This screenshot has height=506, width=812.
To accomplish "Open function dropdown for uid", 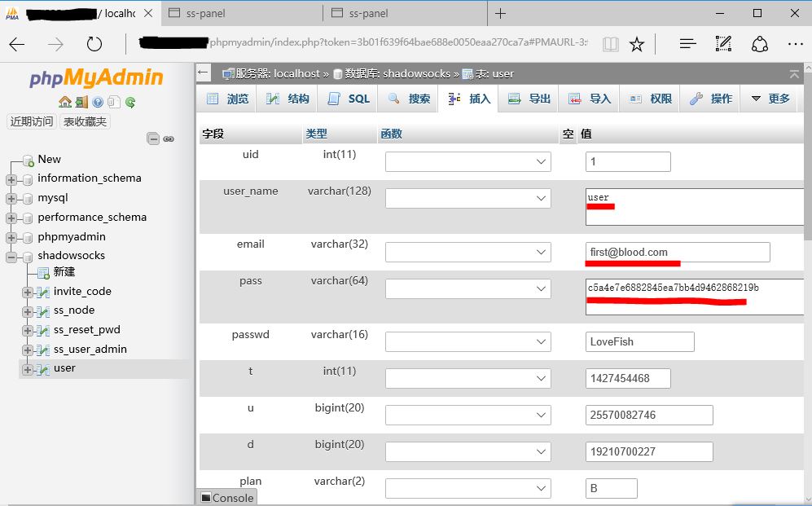I will 468,161.
